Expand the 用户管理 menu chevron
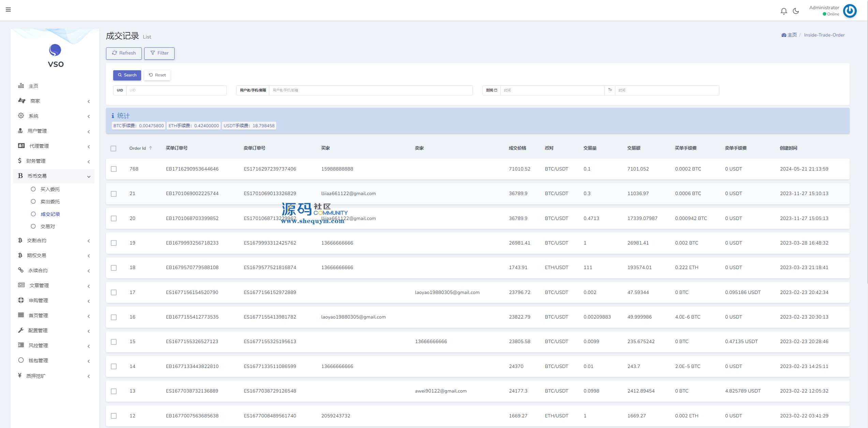 89,131
